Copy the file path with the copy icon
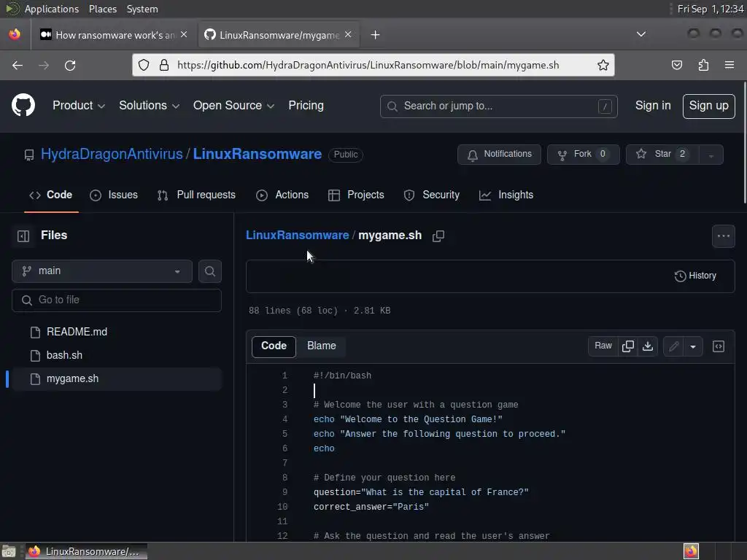This screenshot has width=747, height=560. tap(438, 236)
